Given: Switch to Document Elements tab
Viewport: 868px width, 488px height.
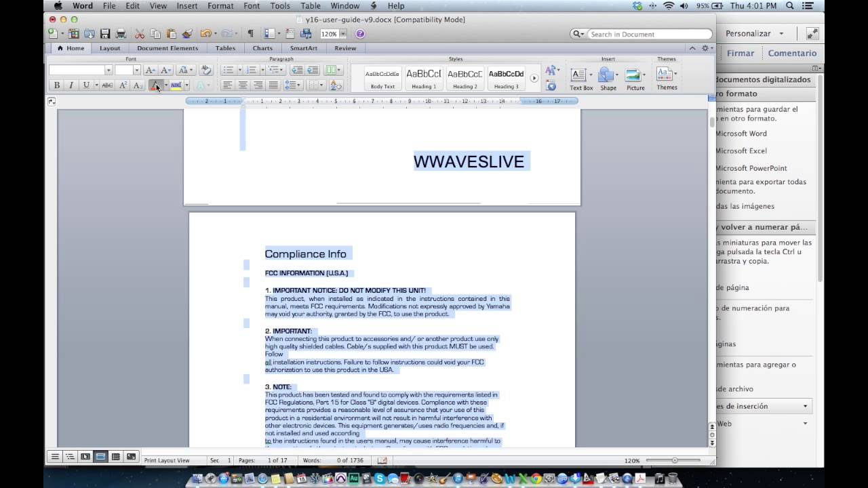Looking at the screenshot, I should point(167,48).
